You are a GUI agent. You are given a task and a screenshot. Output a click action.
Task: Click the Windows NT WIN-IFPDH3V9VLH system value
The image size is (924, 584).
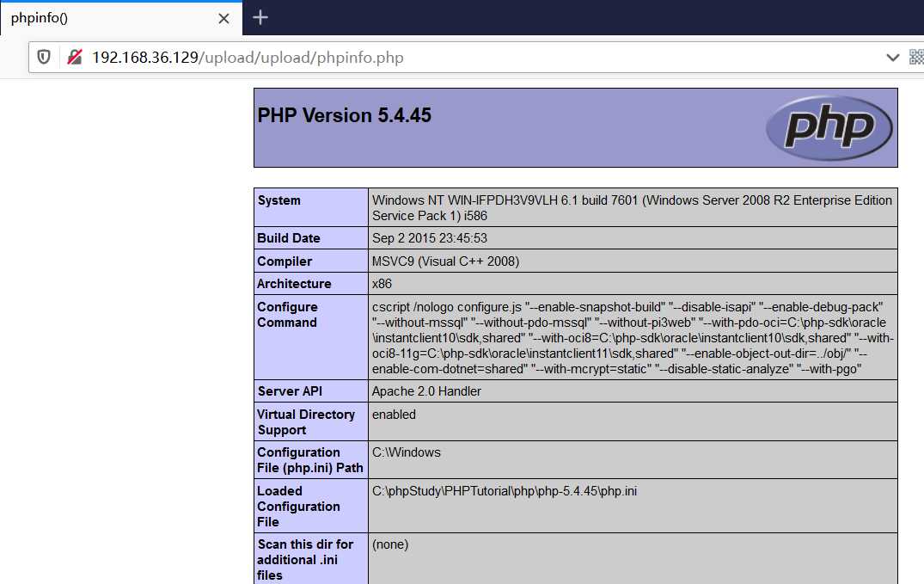pyautogui.click(x=632, y=208)
